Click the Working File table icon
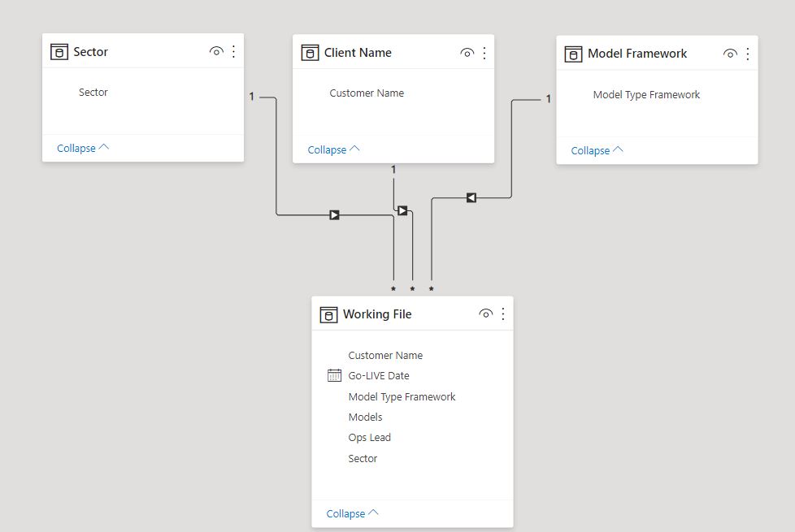 [328, 314]
